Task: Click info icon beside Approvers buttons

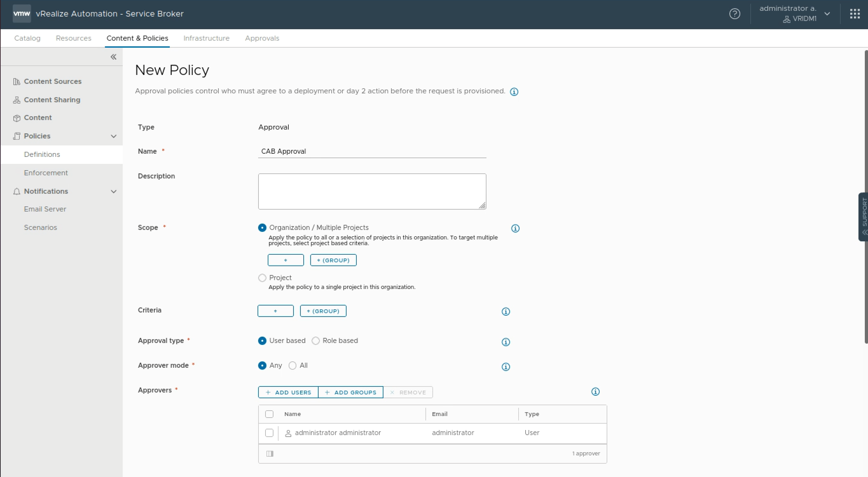Action: [596, 392]
